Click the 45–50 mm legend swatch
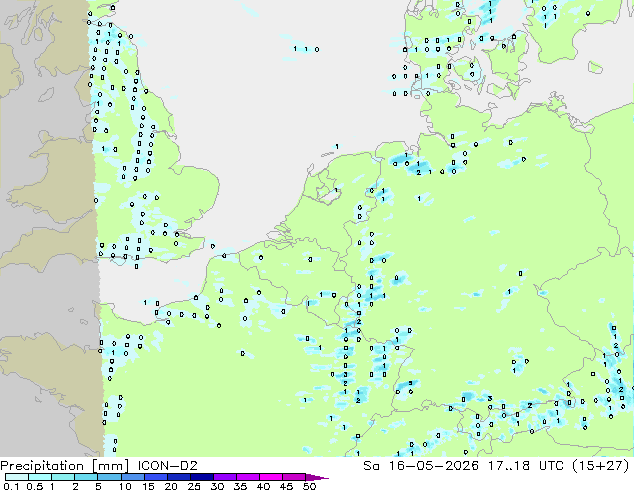 click(294, 477)
